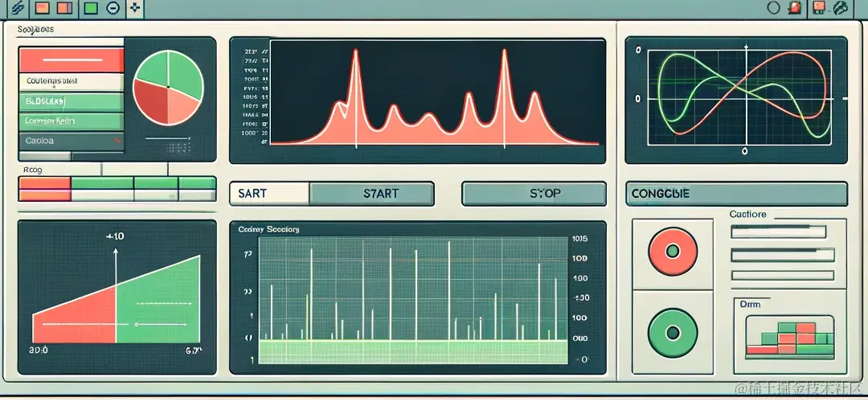Click the blue squiggle icon in top toolbar

[17, 8]
